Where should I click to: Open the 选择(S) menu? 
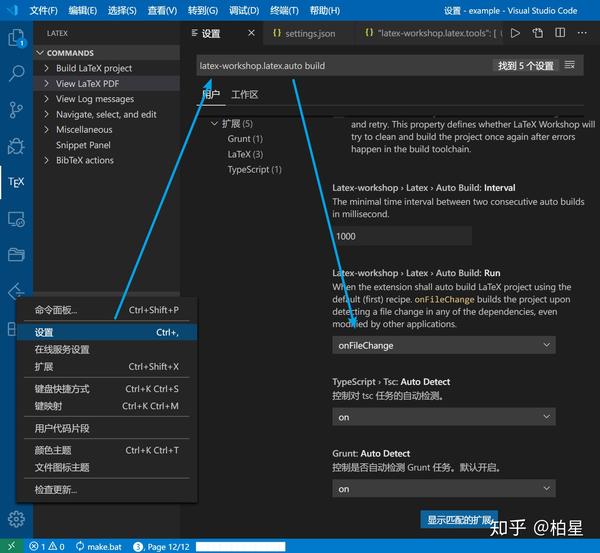[x=122, y=10]
